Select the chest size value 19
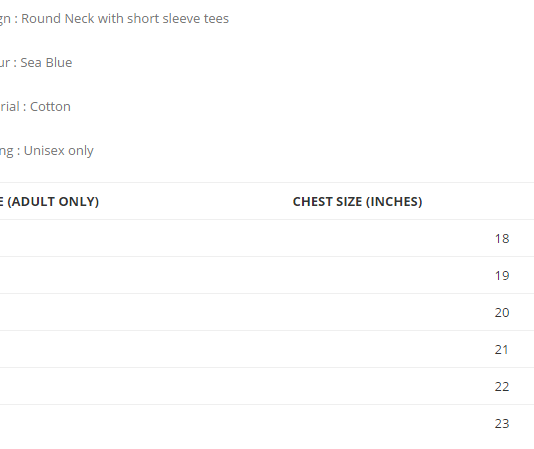The image size is (534, 449). [502, 276]
